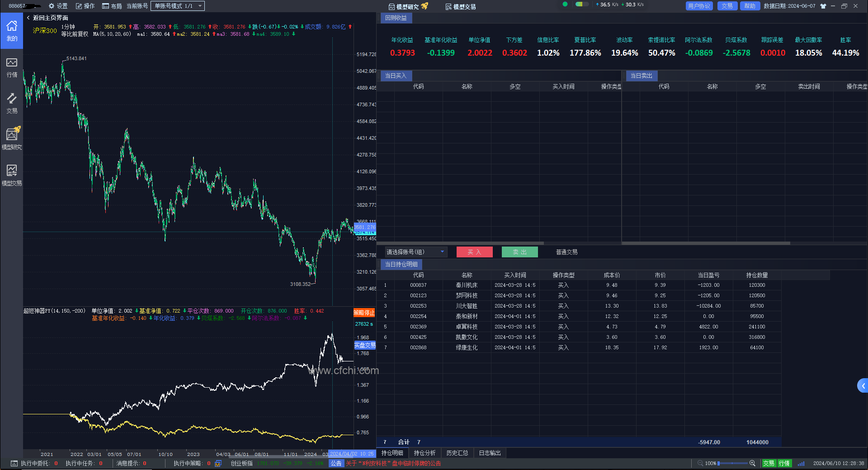Screen dimensions: 868x470
Task: Click the horizontal scrollbar under 当日卖出 table
Action: [706, 243]
